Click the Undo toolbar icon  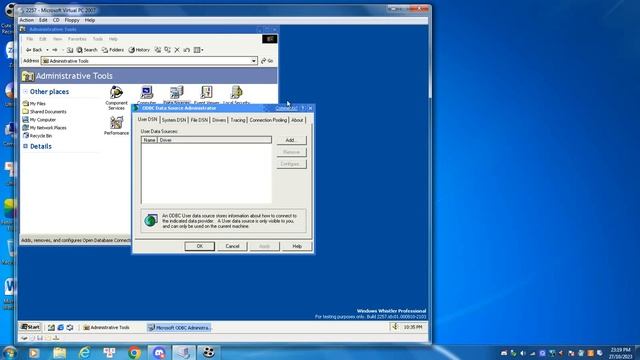click(x=187, y=50)
